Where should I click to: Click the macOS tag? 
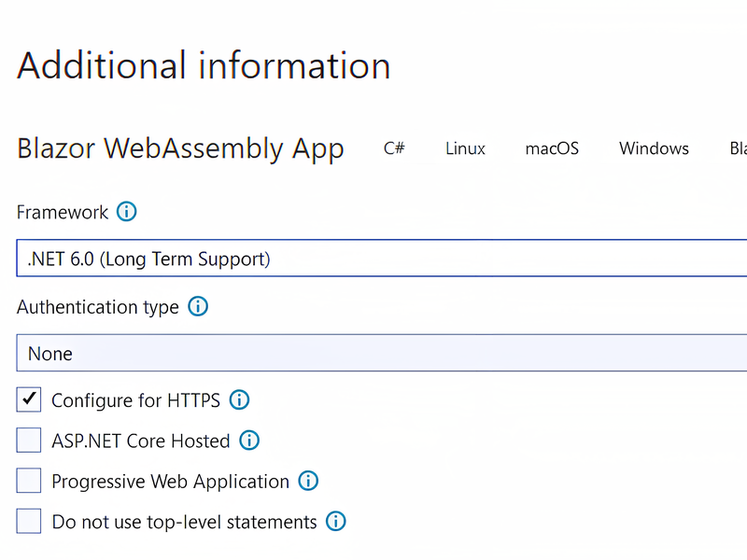pyautogui.click(x=552, y=148)
